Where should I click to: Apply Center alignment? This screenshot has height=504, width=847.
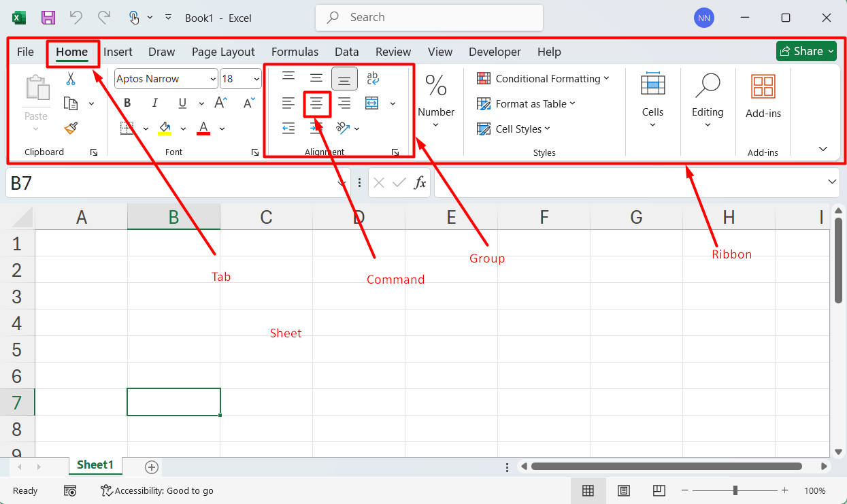[316, 103]
